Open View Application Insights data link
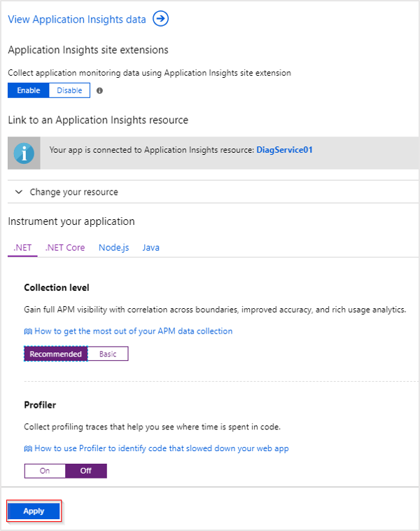Viewport: 420px width, 531px height. pyautogui.click(x=77, y=20)
